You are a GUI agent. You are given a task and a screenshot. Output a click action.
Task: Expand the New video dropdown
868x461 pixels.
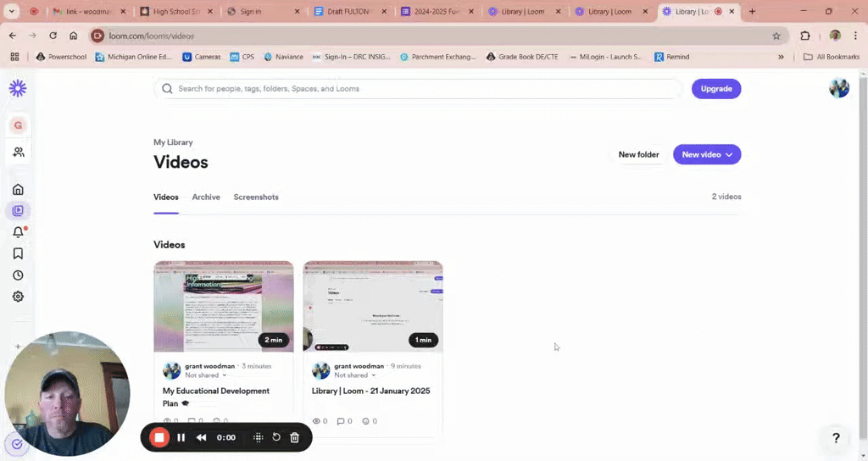click(x=729, y=154)
